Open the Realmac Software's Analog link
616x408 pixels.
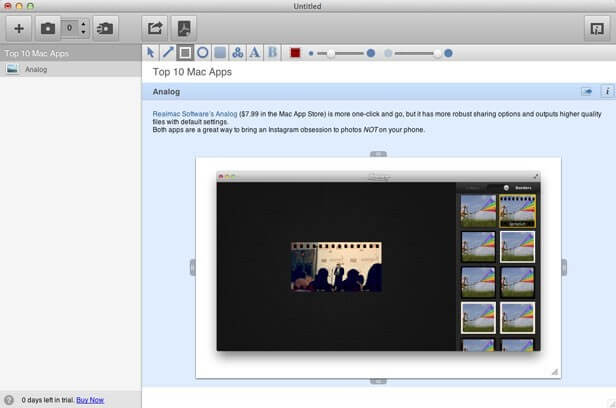[195, 114]
